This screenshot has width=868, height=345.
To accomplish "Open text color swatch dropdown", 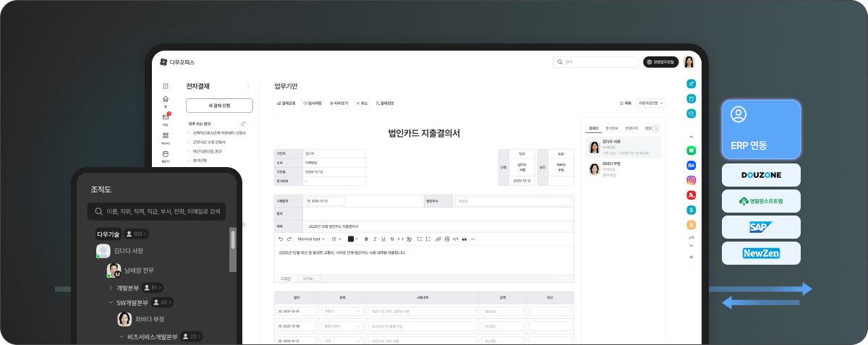I will [353, 239].
